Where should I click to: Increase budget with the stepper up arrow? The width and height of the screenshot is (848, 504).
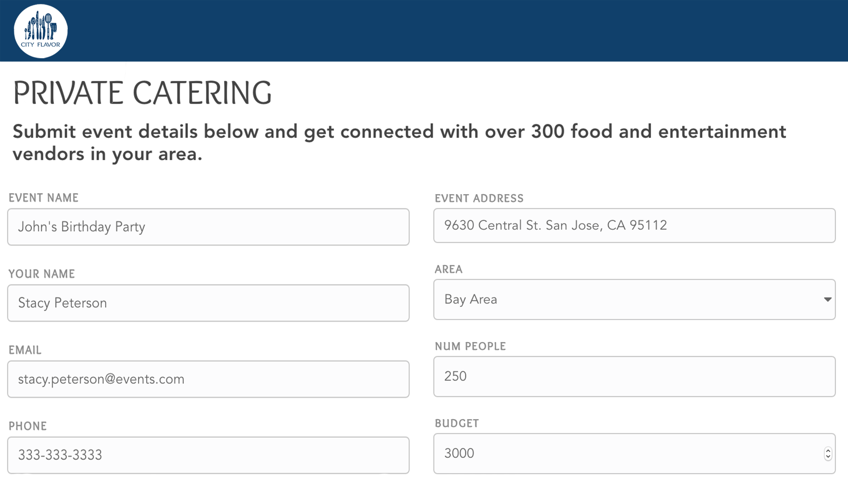click(828, 450)
